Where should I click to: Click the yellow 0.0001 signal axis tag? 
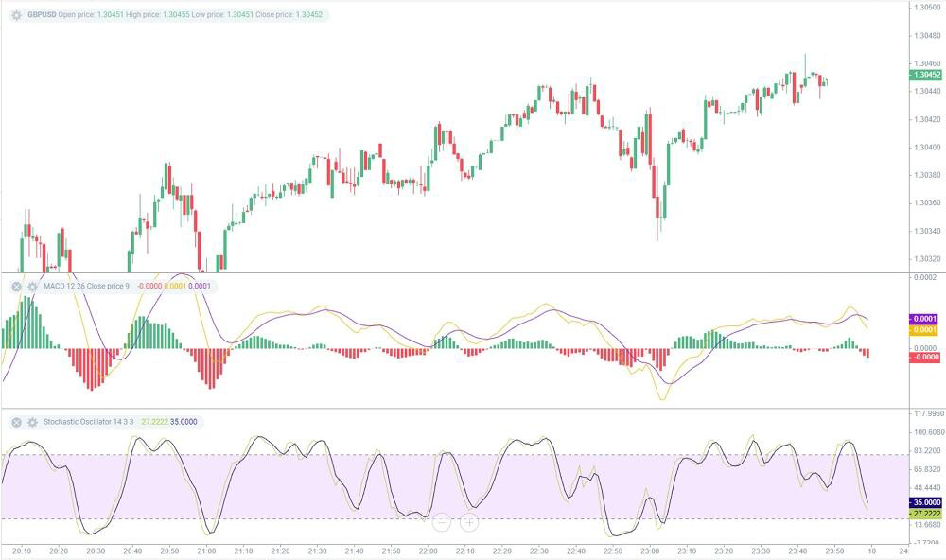coord(922,330)
